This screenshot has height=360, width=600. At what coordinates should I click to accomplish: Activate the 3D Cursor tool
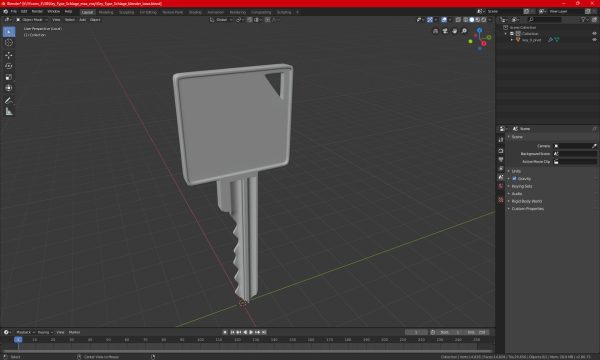9,43
